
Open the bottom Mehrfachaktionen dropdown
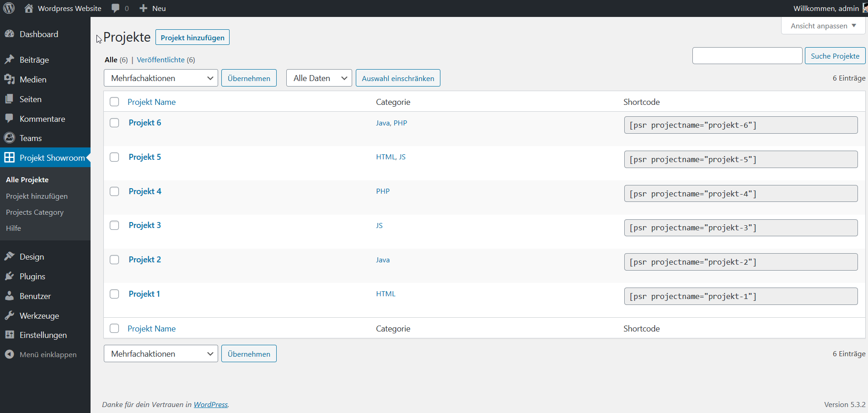(161, 353)
